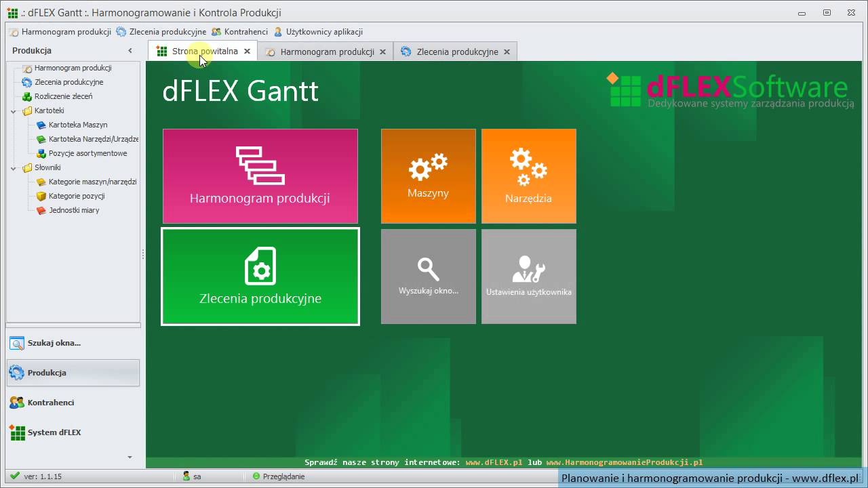Open Harmonogram produkcji pink tile

(x=260, y=176)
